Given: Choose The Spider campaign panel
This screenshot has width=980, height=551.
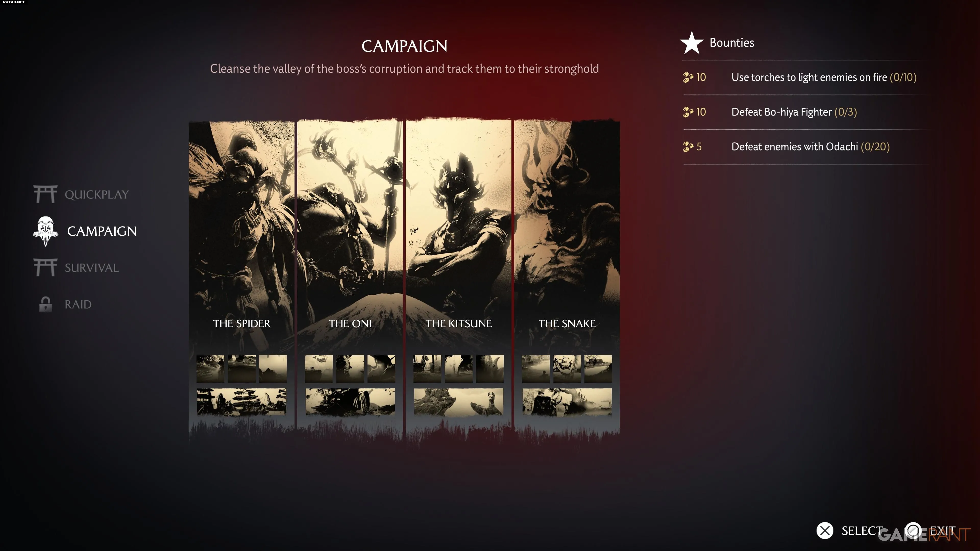Looking at the screenshot, I should point(242,280).
